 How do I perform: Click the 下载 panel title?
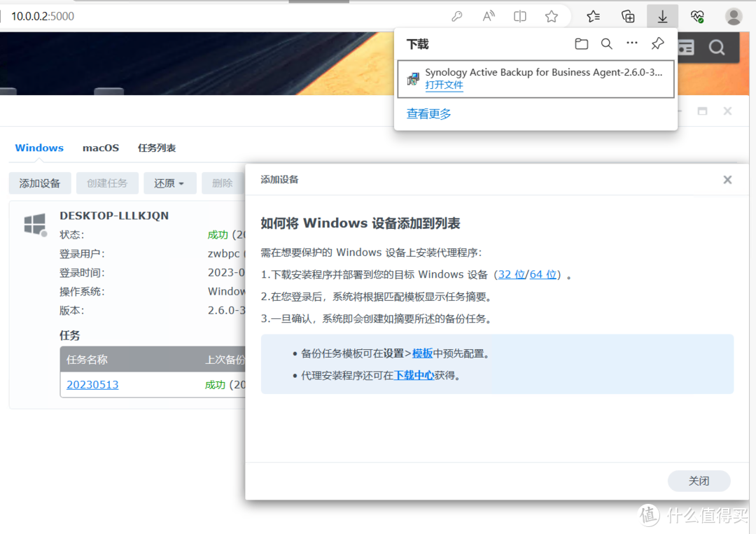tap(417, 44)
